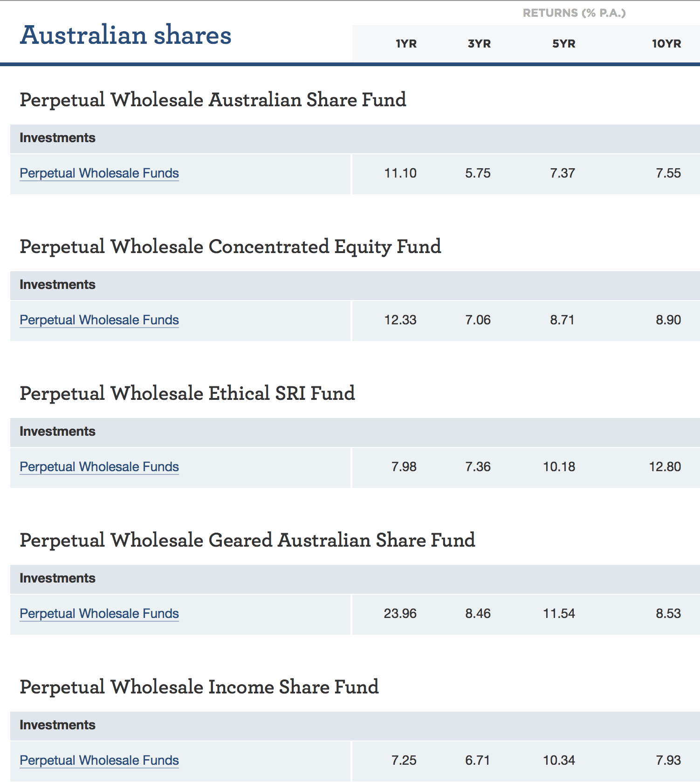Click the 3YR returns column header

pos(479,44)
